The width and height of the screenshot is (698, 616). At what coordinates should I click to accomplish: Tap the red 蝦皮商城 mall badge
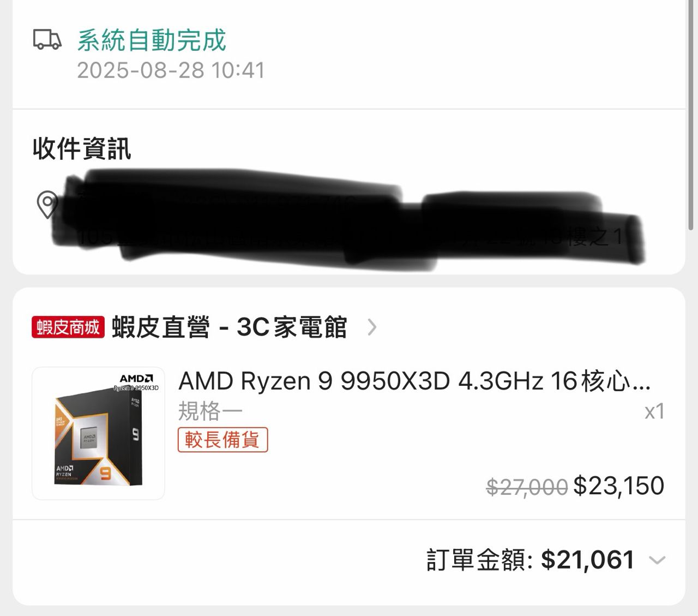point(68,327)
